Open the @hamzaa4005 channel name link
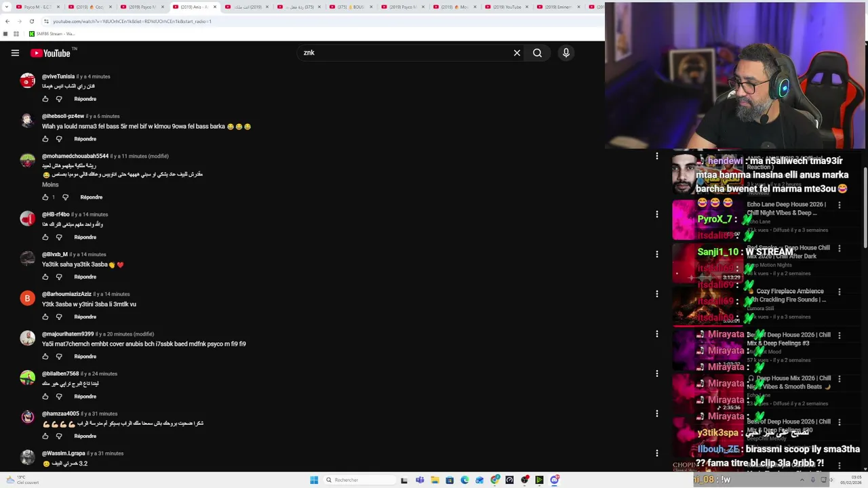 coord(60,413)
